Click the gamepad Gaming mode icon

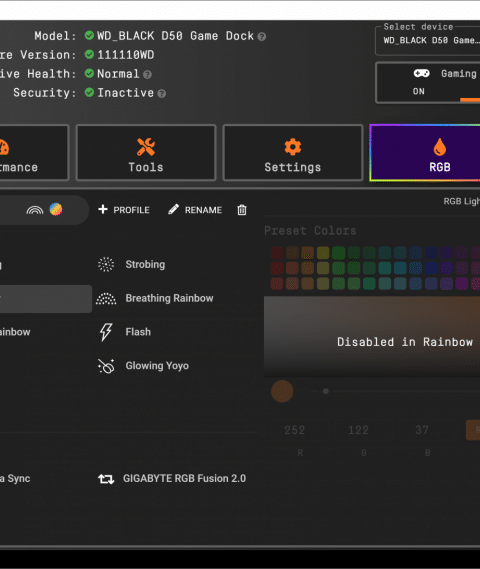[422, 73]
